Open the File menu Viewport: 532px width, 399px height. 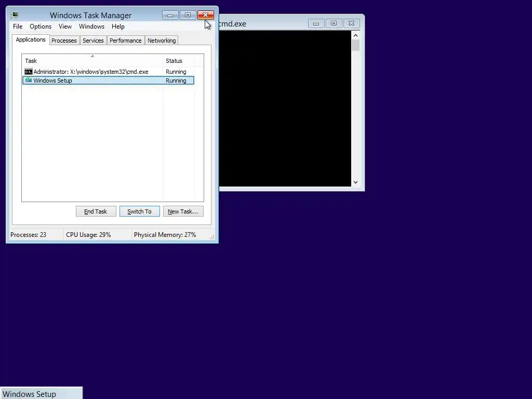click(18, 26)
